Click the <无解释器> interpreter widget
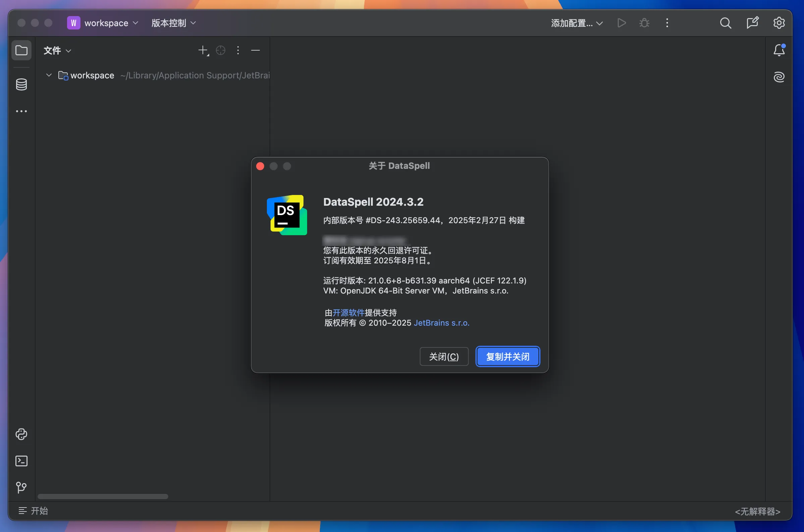Viewport: 804px width, 532px height. 757,511
